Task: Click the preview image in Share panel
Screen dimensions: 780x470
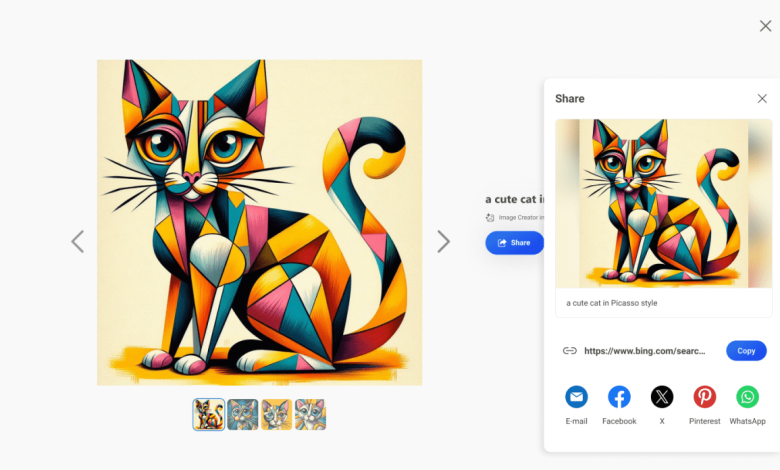Action: 664,203
